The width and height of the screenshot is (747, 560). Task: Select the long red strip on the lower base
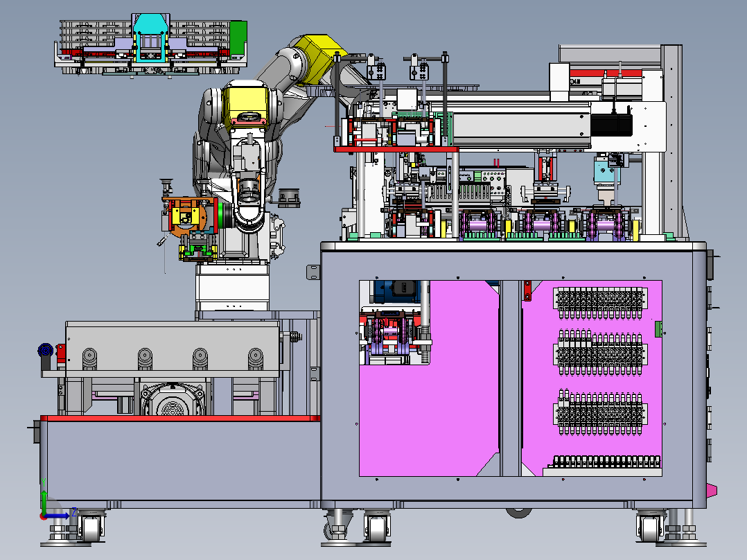coord(180,419)
